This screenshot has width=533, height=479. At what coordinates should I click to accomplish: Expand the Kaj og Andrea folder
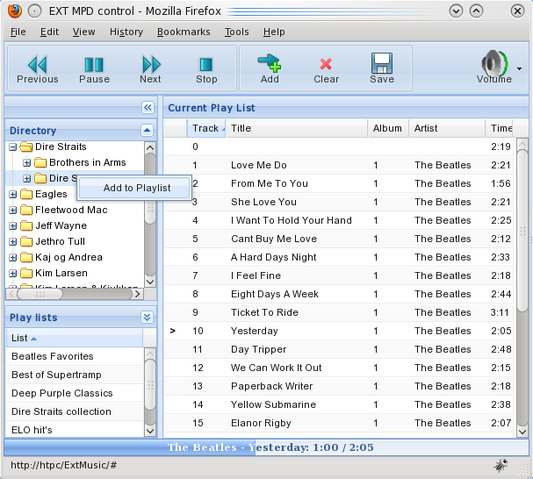click(x=13, y=258)
